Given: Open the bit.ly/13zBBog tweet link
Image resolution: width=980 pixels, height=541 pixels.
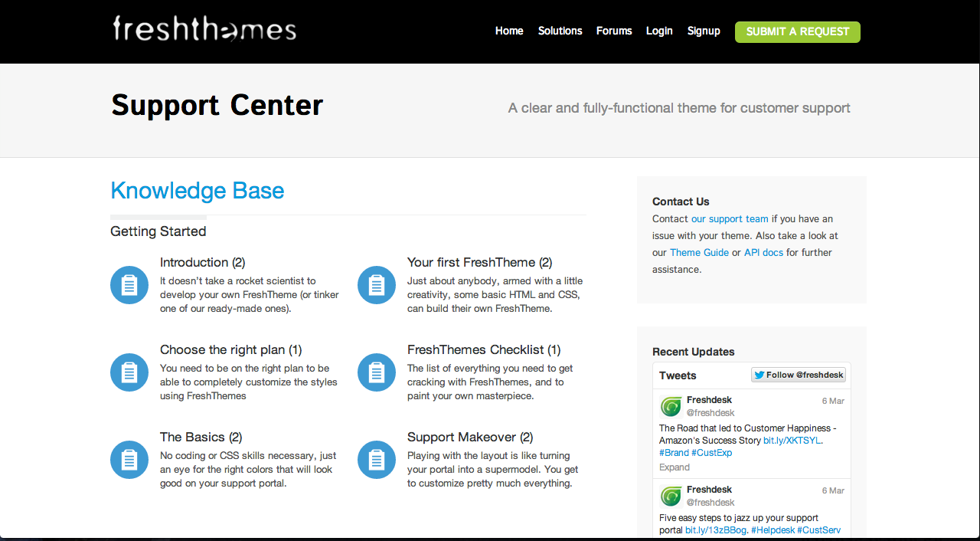Looking at the screenshot, I should point(715,530).
